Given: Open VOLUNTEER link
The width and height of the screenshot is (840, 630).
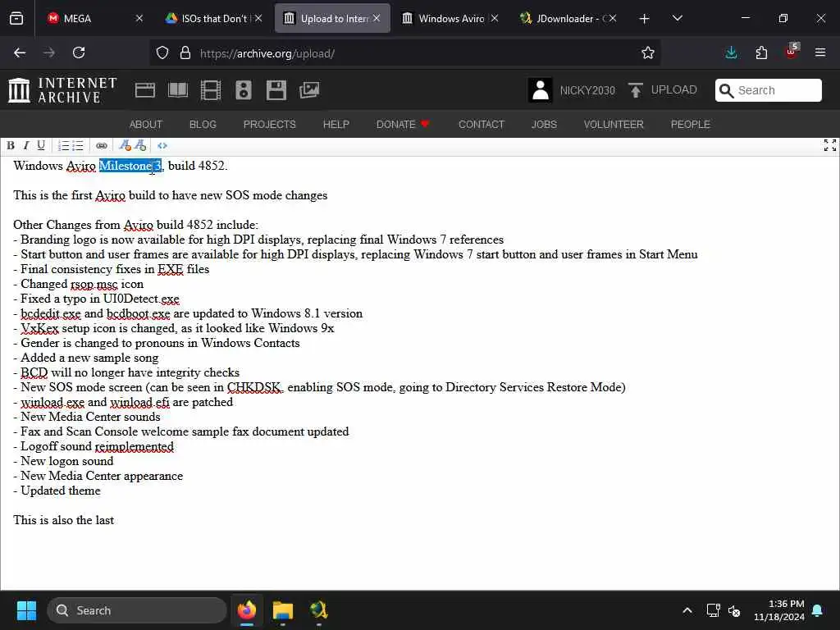Looking at the screenshot, I should (614, 125).
